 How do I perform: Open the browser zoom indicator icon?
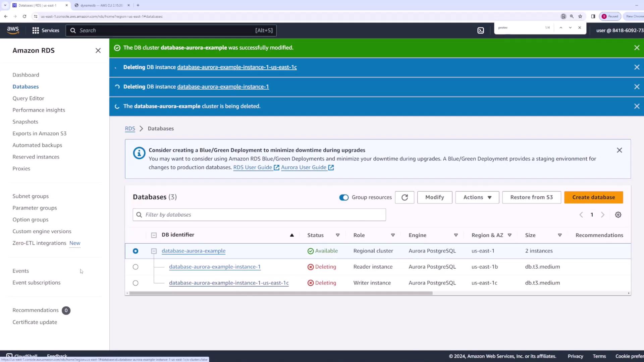572,16
